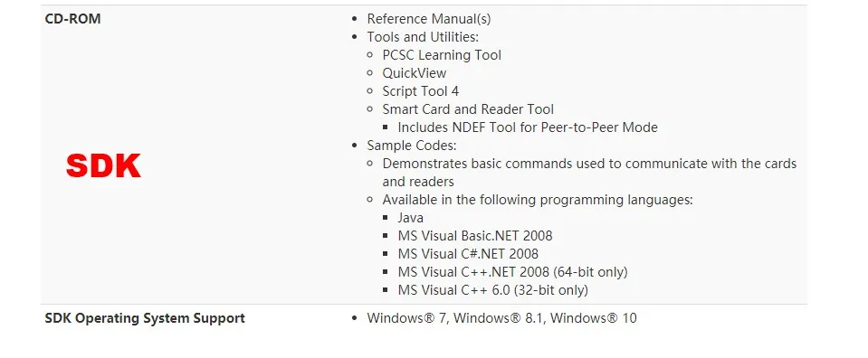Click the red SDK label

[x=103, y=166]
